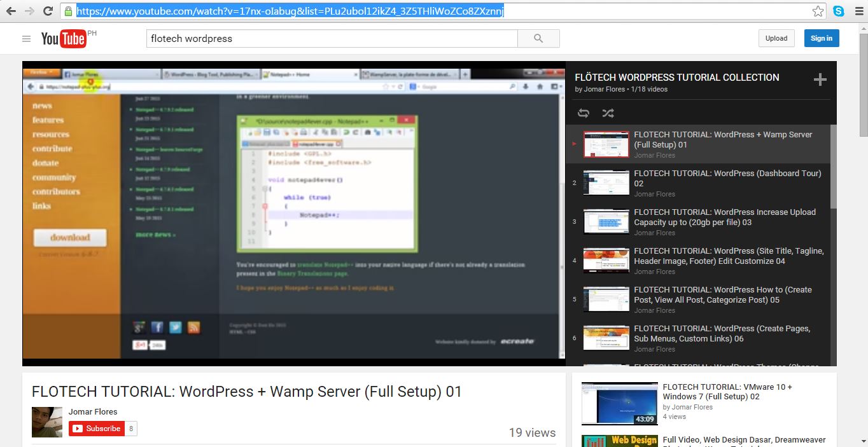Viewport: 868px width, 447px height.
Task: Select playlist video Wamp Server Full Setup 01
Action: pyautogui.click(x=698, y=144)
